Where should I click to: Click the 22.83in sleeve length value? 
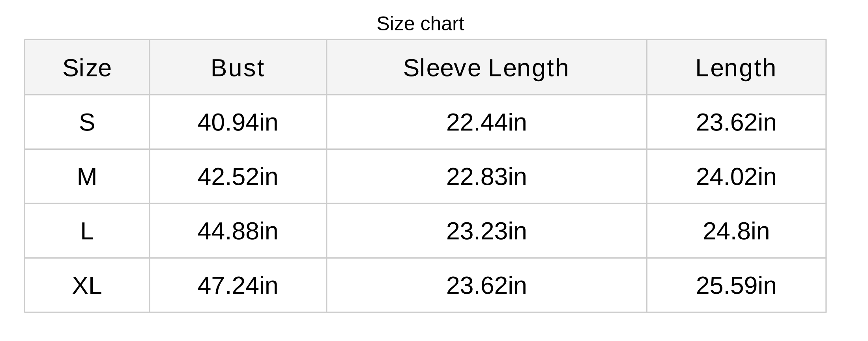(x=486, y=177)
